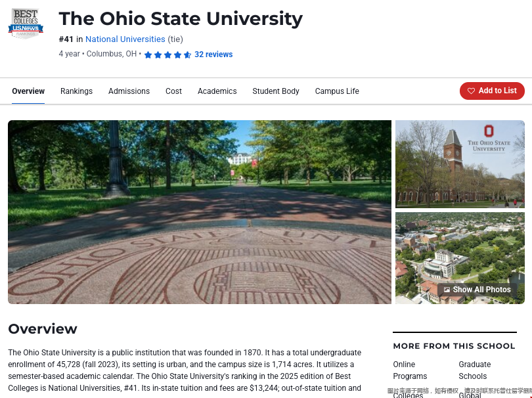The image size is (532, 398).
Task: Switch to the Academics tab
Action: (217, 91)
